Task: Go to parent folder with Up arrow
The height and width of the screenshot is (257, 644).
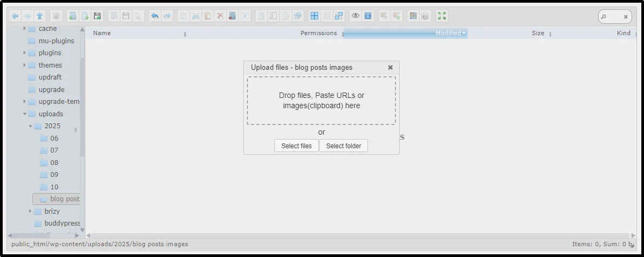Action: click(40, 16)
